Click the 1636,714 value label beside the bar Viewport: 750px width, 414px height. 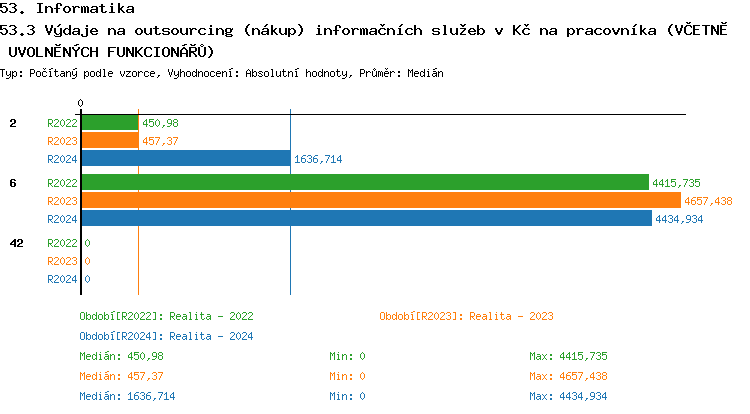318,159
